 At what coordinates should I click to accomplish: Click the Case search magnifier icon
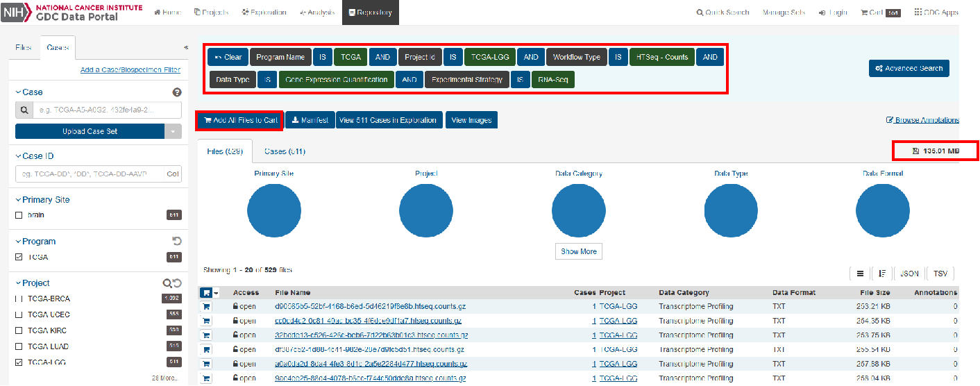24,110
